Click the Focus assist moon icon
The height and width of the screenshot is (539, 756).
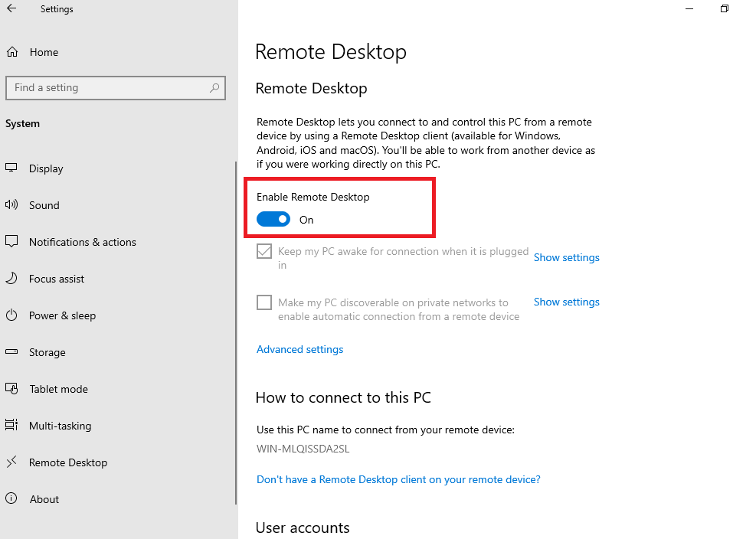coord(11,278)
